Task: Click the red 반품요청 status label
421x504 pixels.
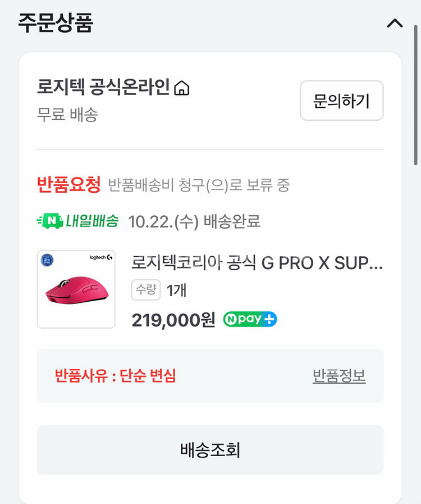Action: [x=68, y=184]
